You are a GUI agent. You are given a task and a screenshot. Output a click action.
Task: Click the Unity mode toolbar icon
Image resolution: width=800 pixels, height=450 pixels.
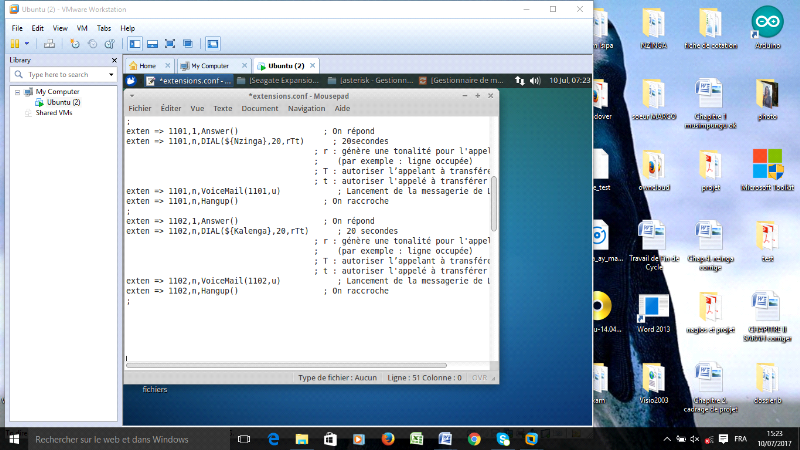coord(188,44)
